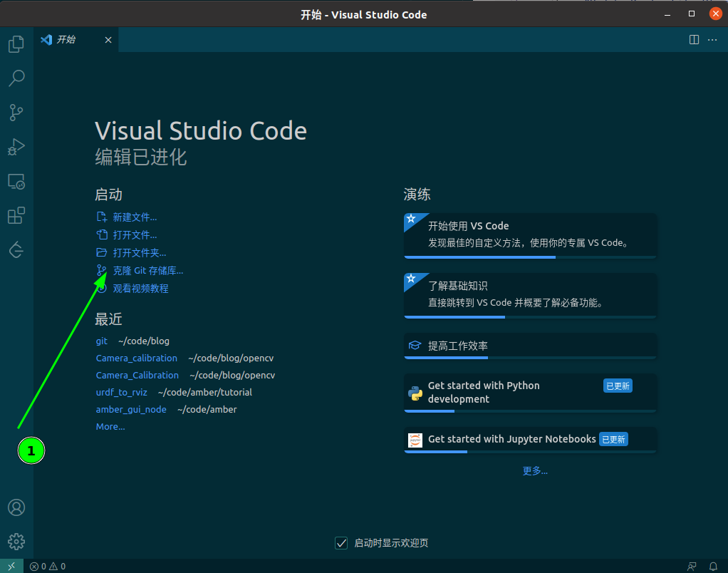The width and height of the screenshot is (728, 573).
Task: Open the Extensions view icon
Action: click(x=16, y=216)
